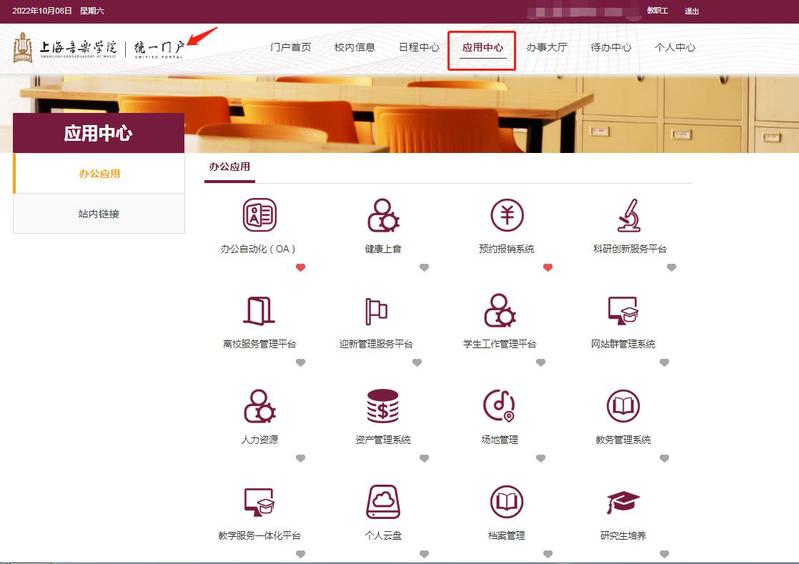The height and width of the screenshot is (564, 799).
Task: Select 站内链接 in the left sidebar
Action: click(x=99, y=214)
